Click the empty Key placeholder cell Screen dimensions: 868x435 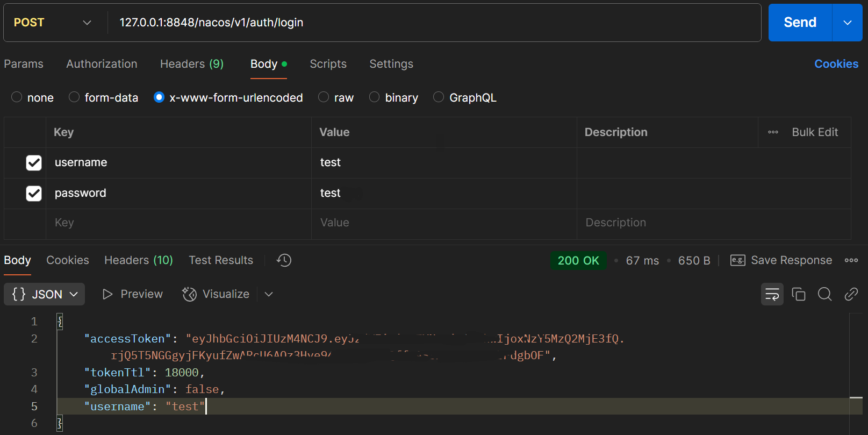click(178, 224)
